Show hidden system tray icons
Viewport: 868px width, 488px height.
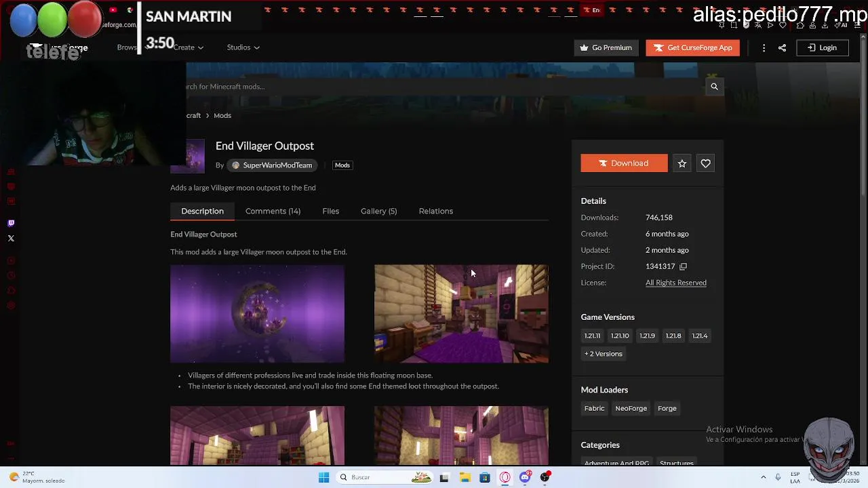pyautogui.click(x=763, y=477)
